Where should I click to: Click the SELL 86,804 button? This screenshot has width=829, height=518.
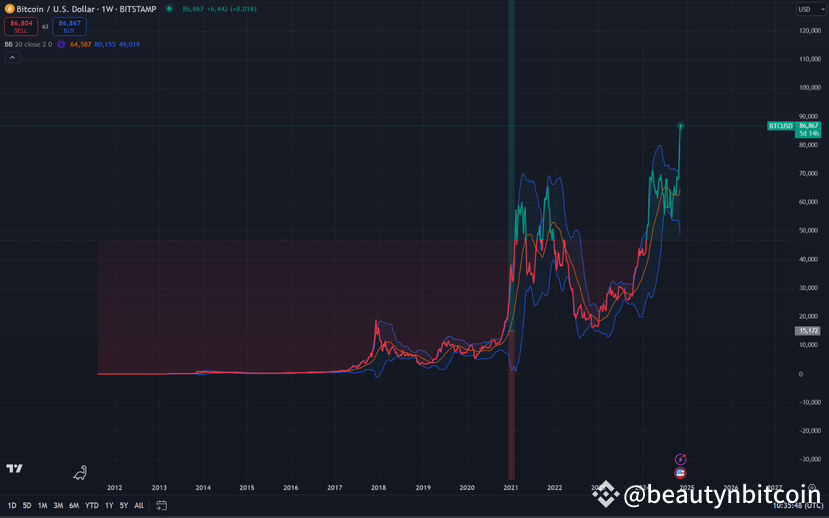click(x=21, y=26)
